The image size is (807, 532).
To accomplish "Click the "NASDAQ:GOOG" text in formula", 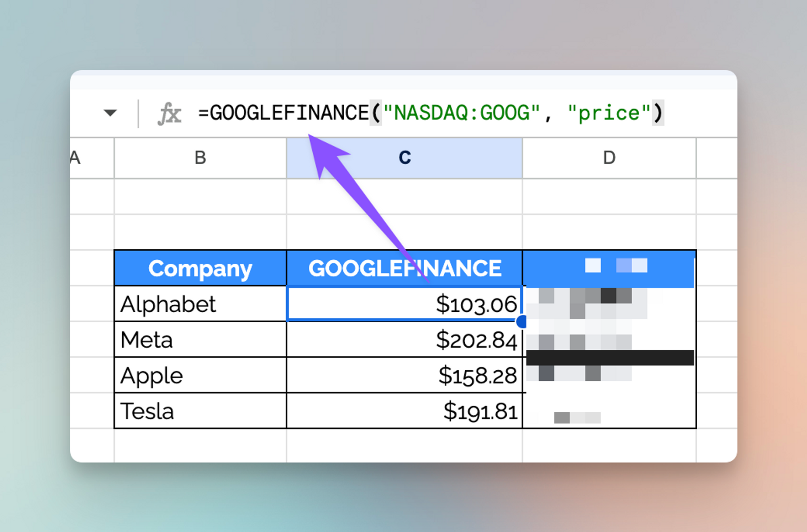I will pyautogui.click(x=461, y=113).
